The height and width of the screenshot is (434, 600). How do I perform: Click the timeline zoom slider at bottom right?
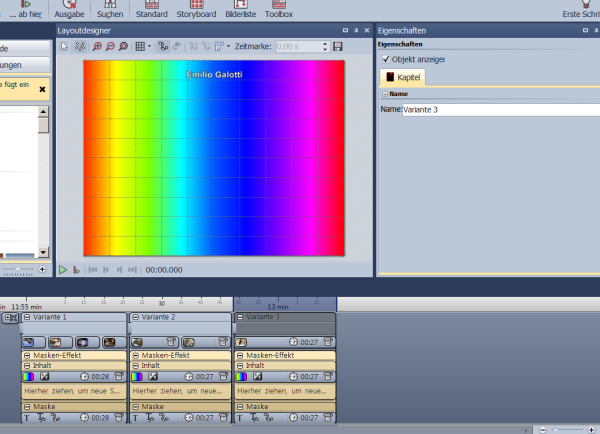[x=555, y=428]
